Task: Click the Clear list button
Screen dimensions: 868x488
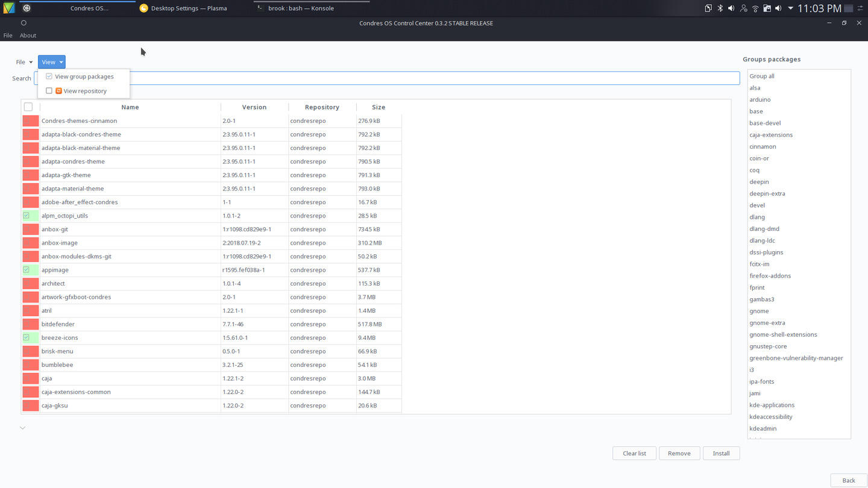Action: (634, 453)
